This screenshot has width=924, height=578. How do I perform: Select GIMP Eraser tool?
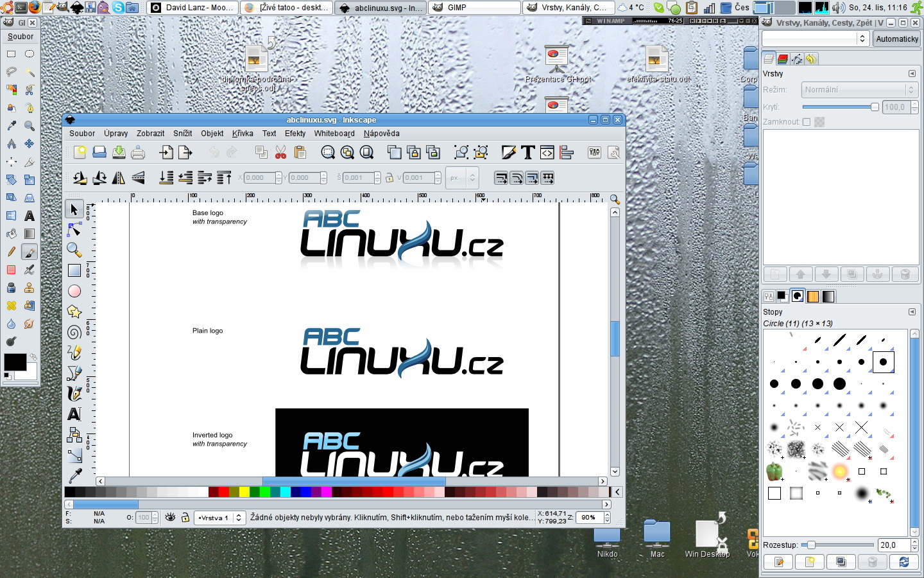pos(12,270)
